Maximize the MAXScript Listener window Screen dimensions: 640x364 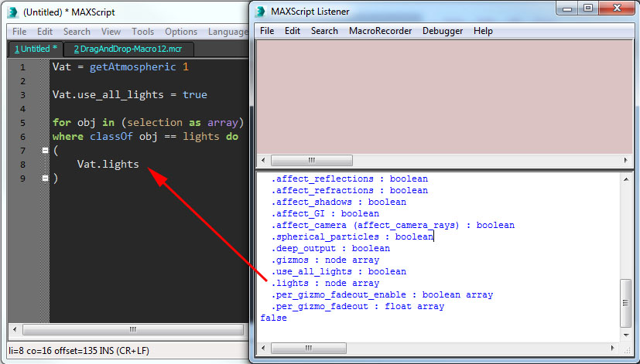point(587,9)
